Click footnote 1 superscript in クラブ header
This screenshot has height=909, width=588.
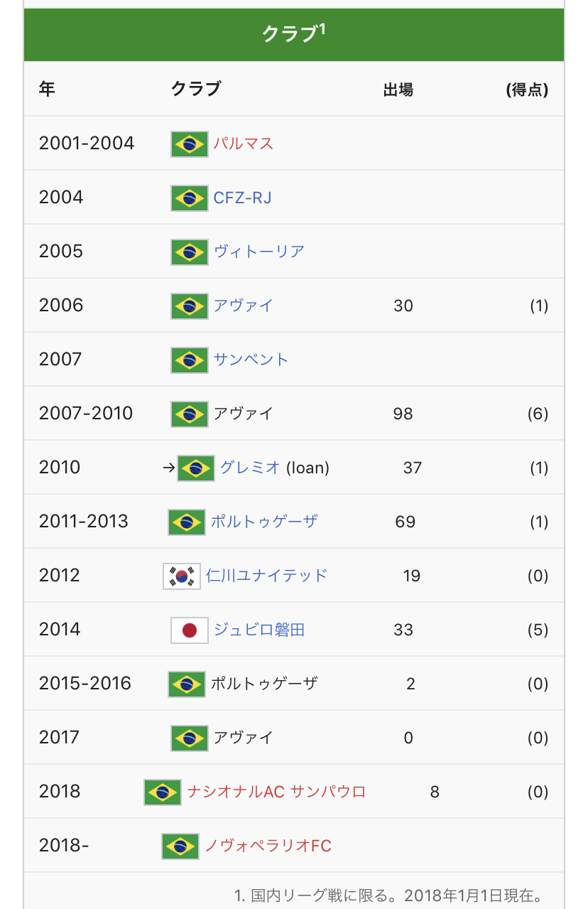tap(322, 29)
